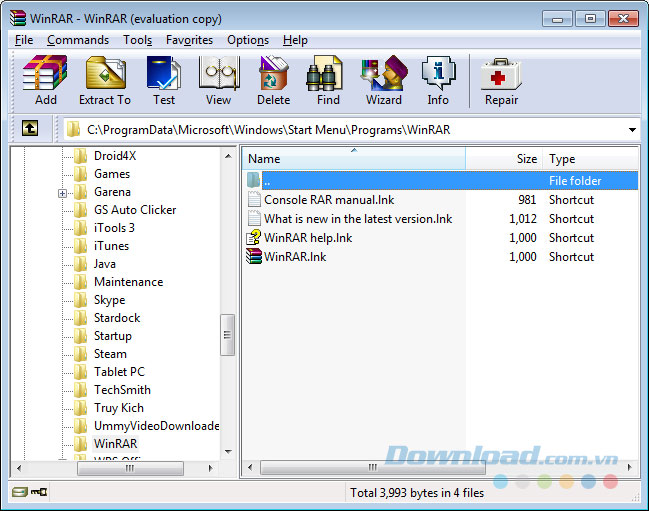Screen dimensions: 649x511
Task: Select What is new in the latest version.lnk
Action: tap(358, 218)
